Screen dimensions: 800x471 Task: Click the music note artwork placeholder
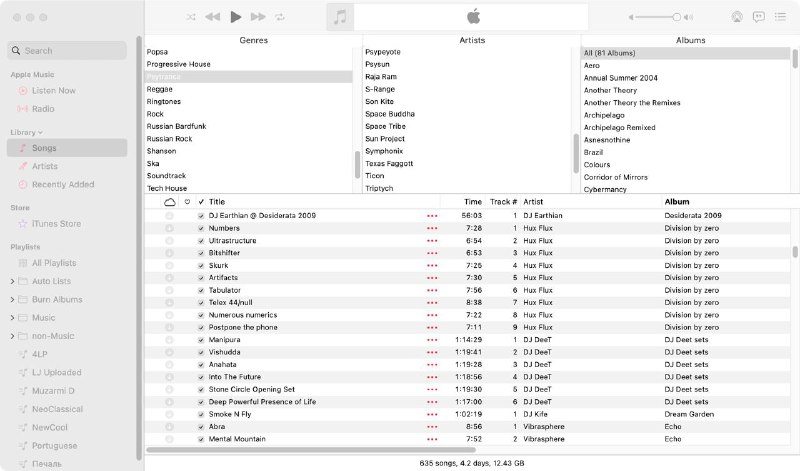point(340,17)
